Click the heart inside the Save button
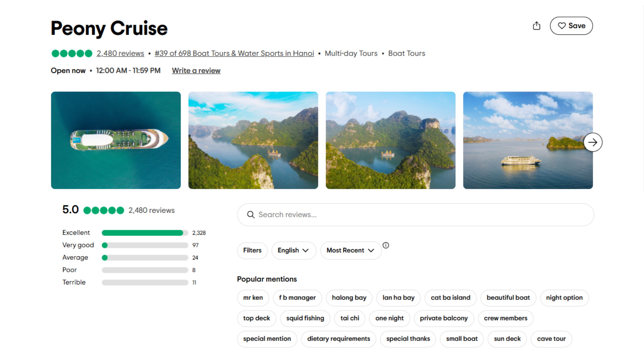Viewport: 644px width, 362px height. coord(562,26)
